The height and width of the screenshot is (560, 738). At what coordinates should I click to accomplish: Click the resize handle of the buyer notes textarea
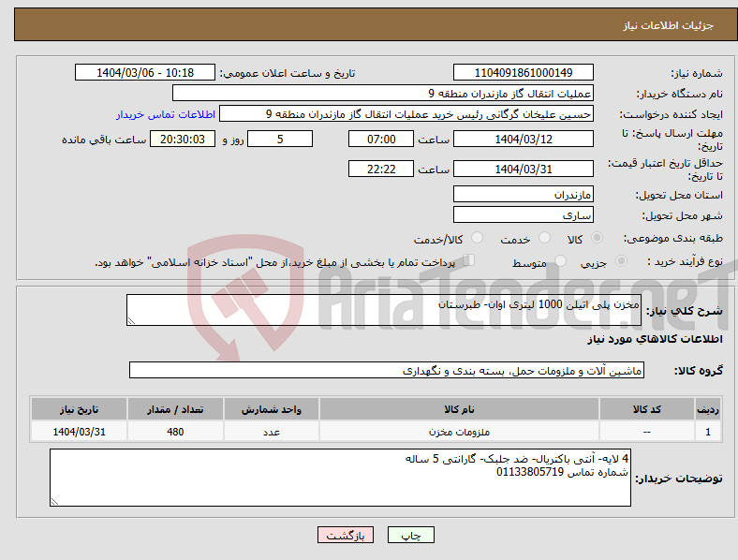(x=54, y=502)
